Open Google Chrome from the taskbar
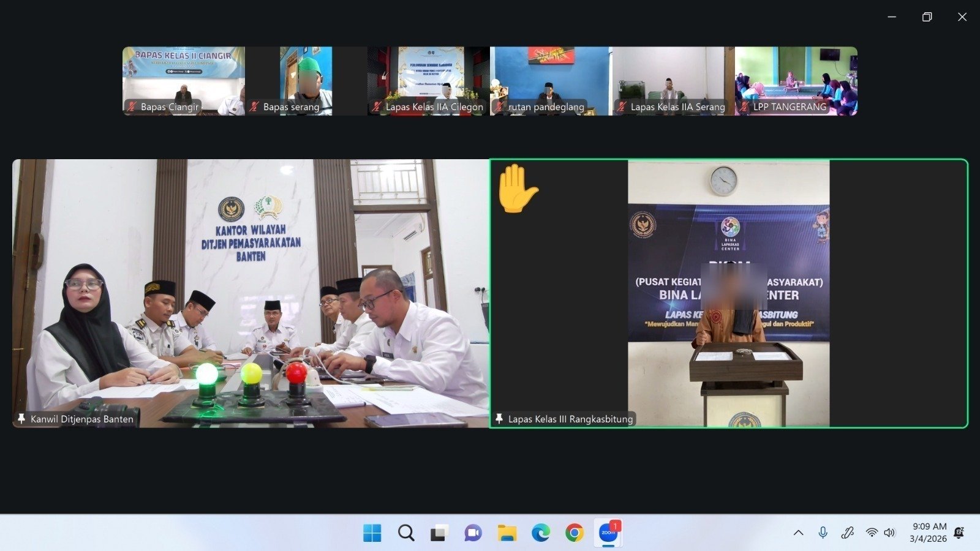The width and height of the screenshot is (980, 551). (574, 533)
